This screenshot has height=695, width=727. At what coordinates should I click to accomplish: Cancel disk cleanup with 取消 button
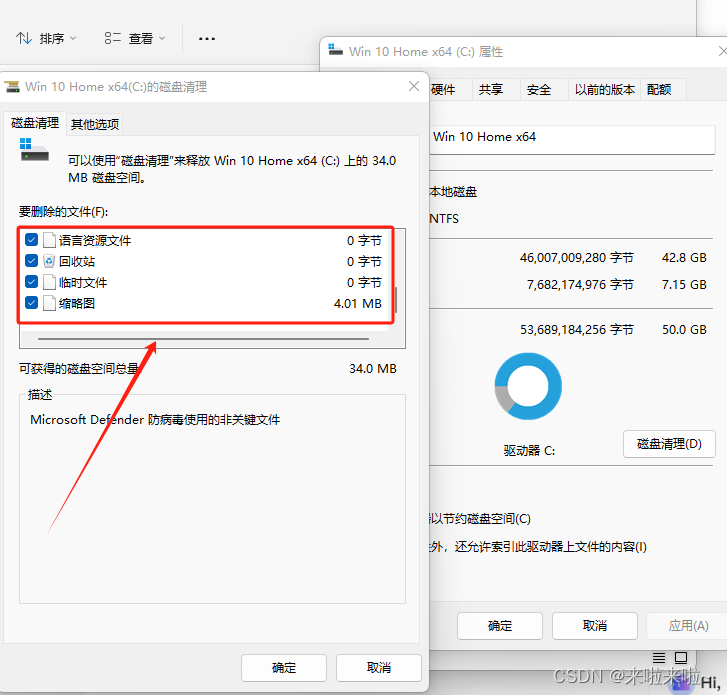click(379, 668)
